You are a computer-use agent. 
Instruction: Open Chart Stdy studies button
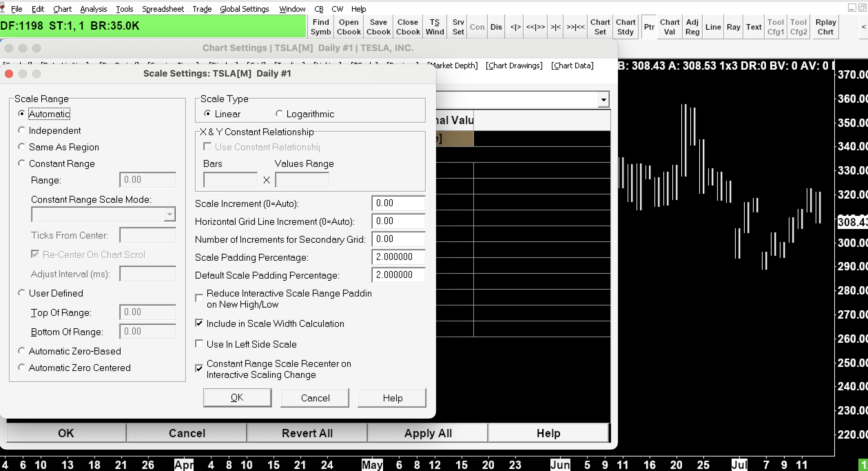[625, 27]
